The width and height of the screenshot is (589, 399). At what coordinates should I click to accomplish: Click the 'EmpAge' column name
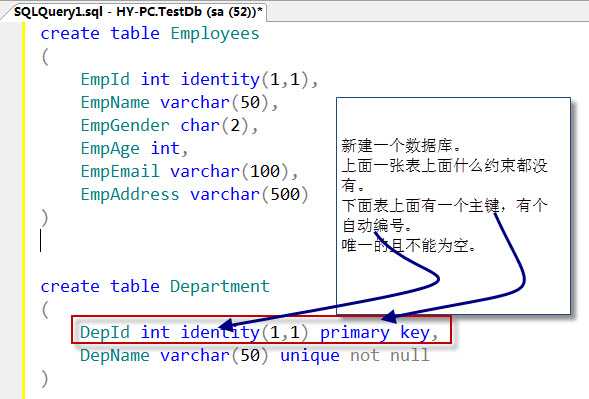[110, 148]
